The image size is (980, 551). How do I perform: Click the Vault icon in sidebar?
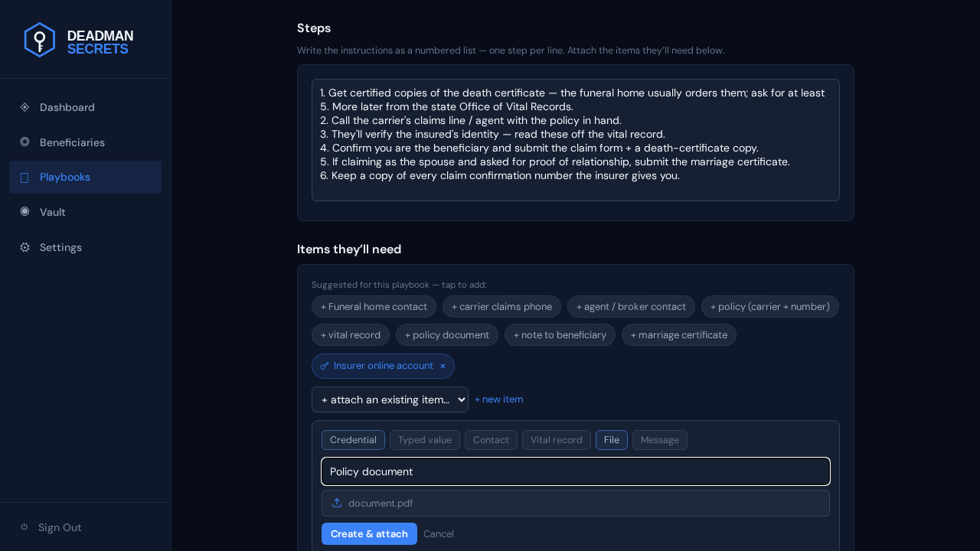24,211
